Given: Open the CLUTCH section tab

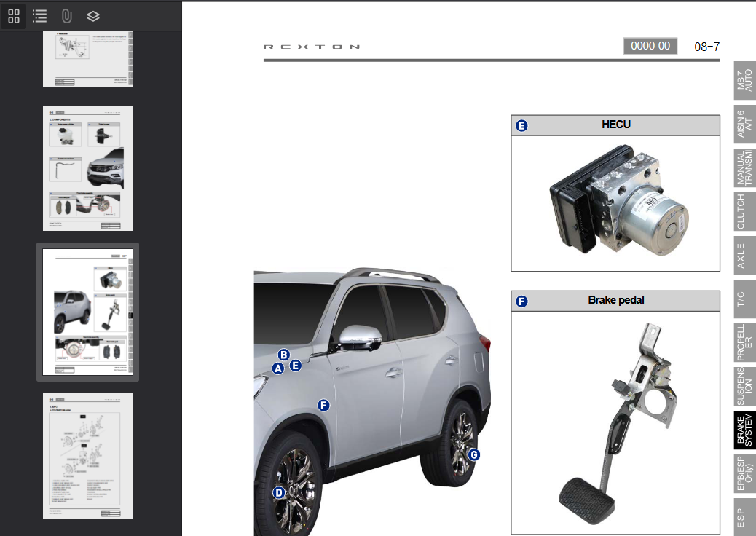Looking at the screenshot, I should click(x=744, y=212).
